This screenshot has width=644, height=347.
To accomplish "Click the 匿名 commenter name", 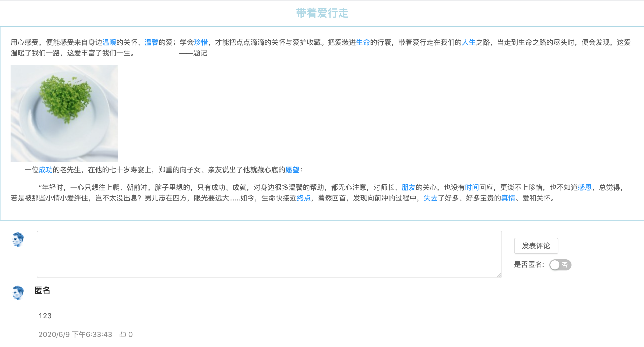I will (42, 290).
